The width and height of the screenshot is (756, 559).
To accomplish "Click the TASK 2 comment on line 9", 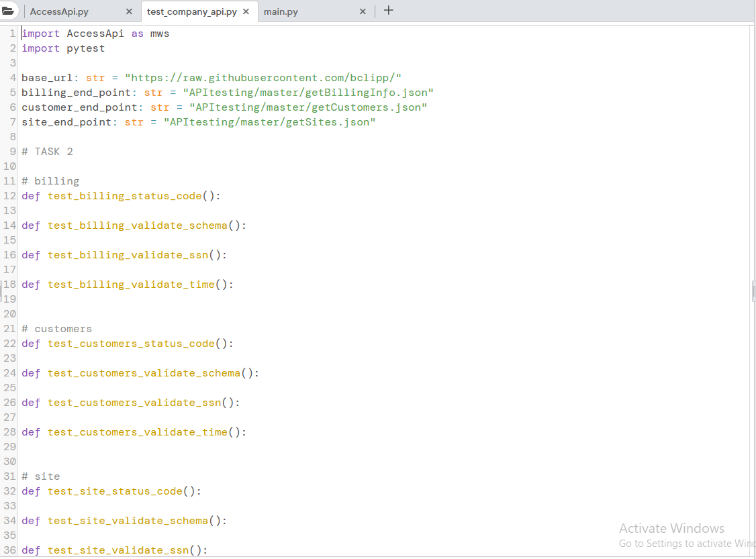I will pos(47,151).
